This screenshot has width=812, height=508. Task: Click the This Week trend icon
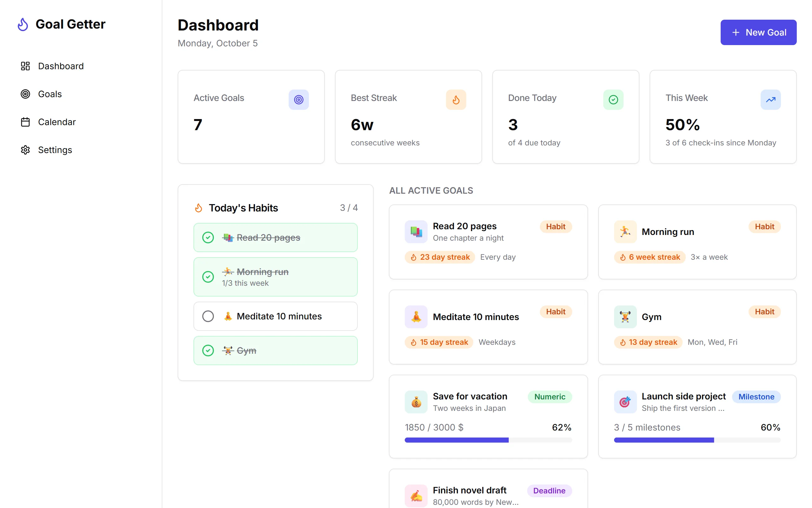771,99
